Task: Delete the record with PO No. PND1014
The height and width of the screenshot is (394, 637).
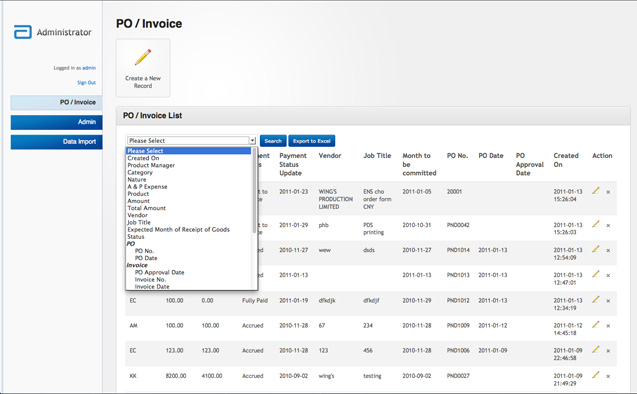Action: 608,251
